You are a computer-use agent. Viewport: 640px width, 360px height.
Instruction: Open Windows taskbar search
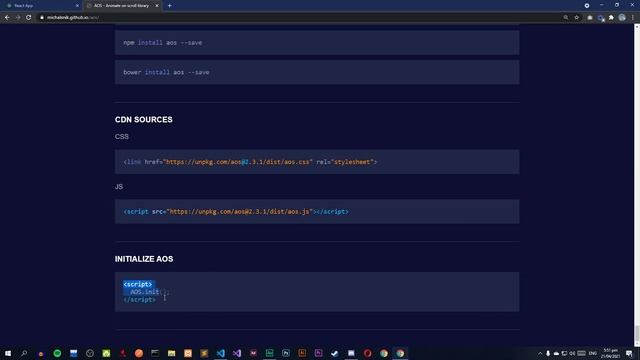click(24, 353)
